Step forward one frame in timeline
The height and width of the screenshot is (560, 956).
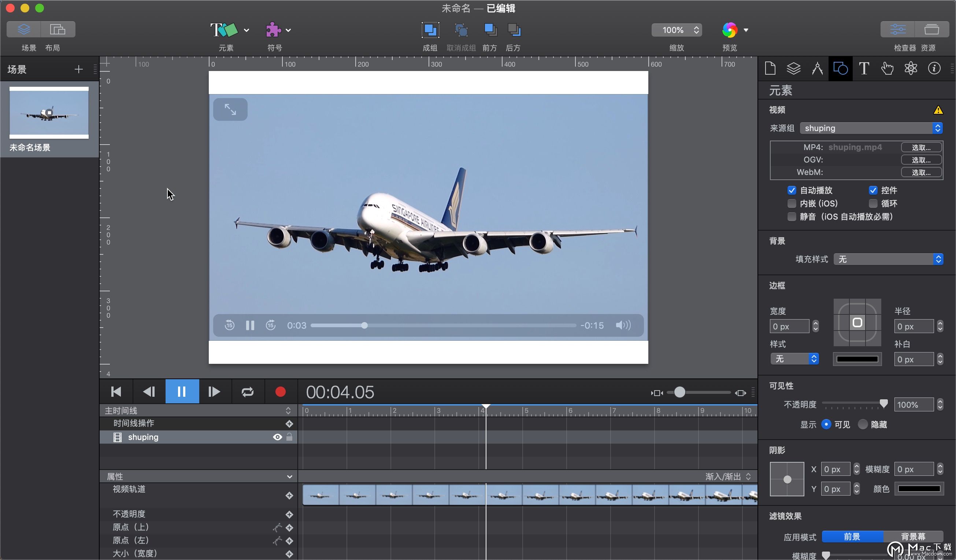(215, 391)
